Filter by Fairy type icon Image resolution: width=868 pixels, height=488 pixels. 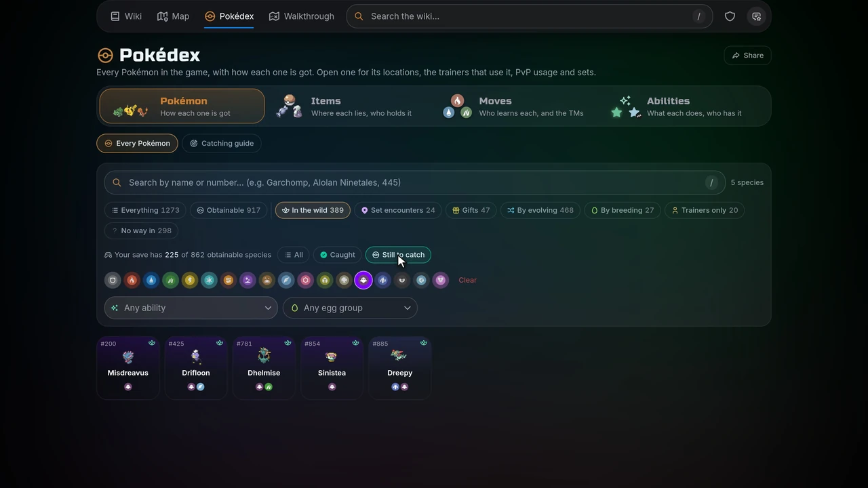pos(441,280)
